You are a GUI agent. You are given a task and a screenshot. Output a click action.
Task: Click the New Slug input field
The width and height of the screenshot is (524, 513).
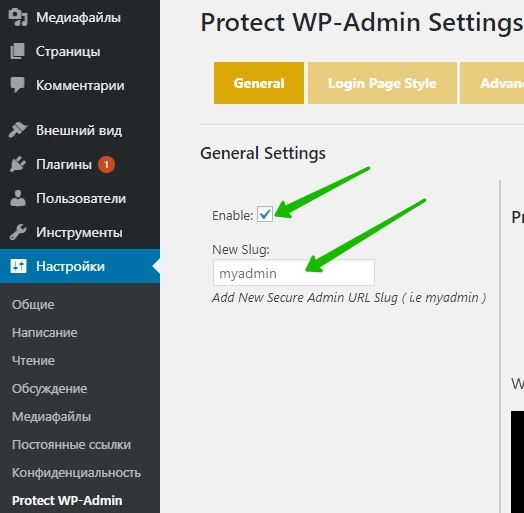[294, 273]
